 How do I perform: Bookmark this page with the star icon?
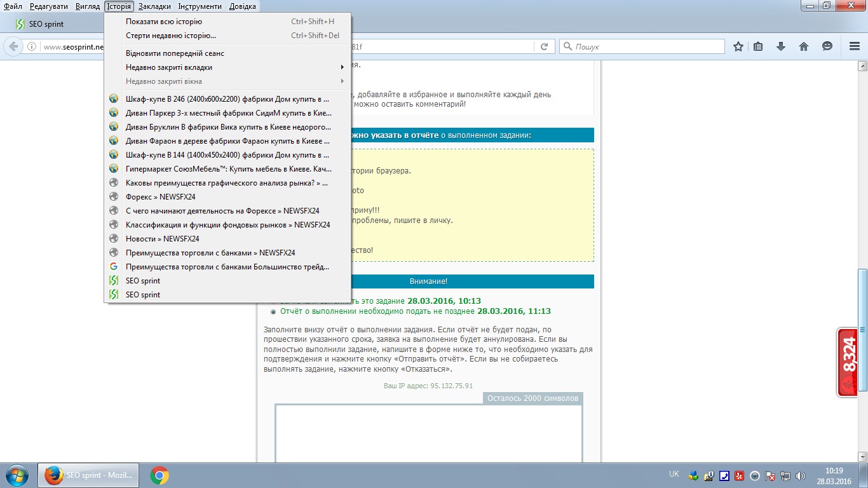pyautogui.click(x=738, y=46)
